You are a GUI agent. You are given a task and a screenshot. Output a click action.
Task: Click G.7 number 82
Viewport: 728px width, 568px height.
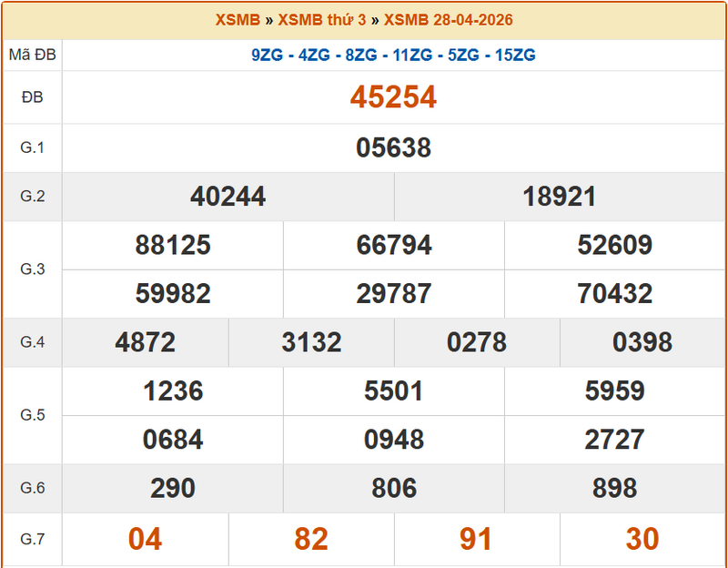click(x=311, y=539)
